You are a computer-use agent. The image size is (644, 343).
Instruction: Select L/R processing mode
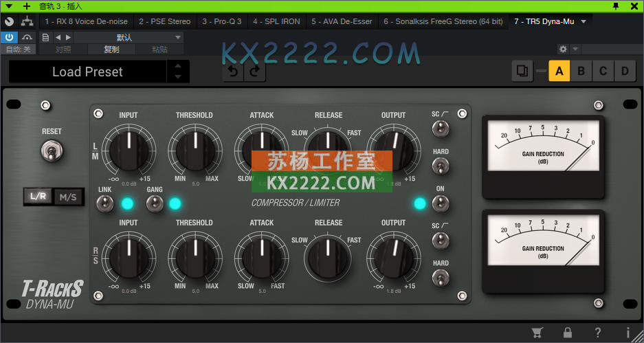point(38,197)
